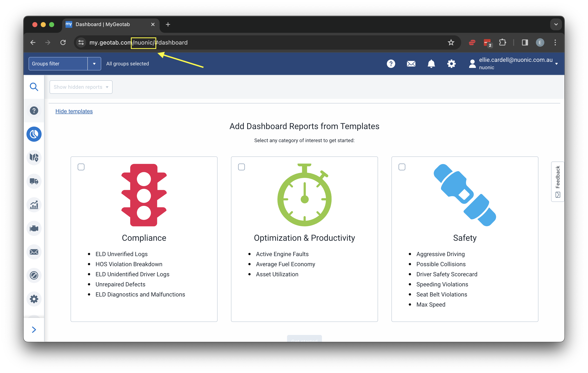The height and width of the screenshot is (373, 588).
Task: Check Optimization & Productivity checkbox
Action: point(241,167)
